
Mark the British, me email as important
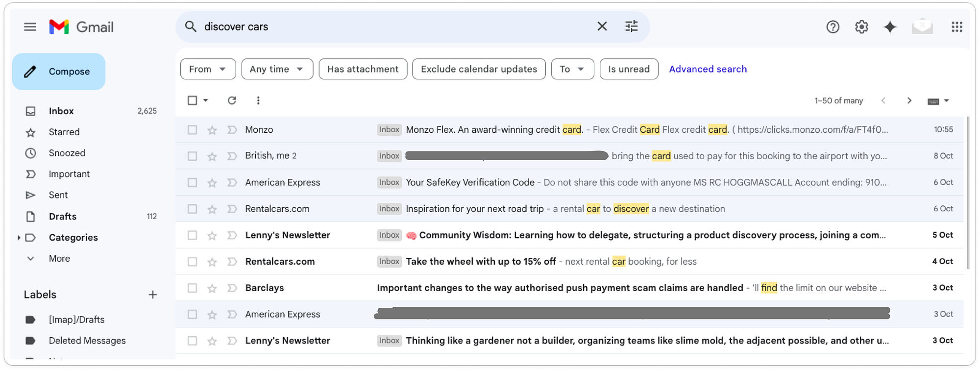232,156
